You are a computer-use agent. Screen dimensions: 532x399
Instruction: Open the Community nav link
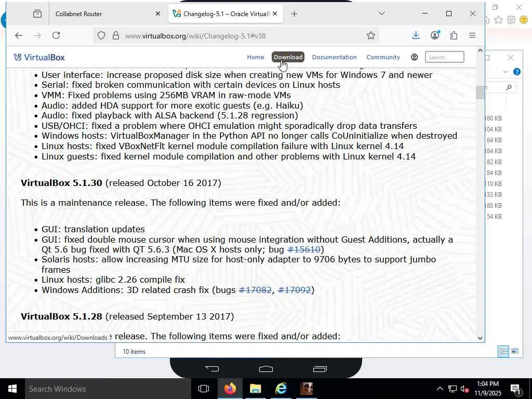pyautogui.click(x=383, y=57)
